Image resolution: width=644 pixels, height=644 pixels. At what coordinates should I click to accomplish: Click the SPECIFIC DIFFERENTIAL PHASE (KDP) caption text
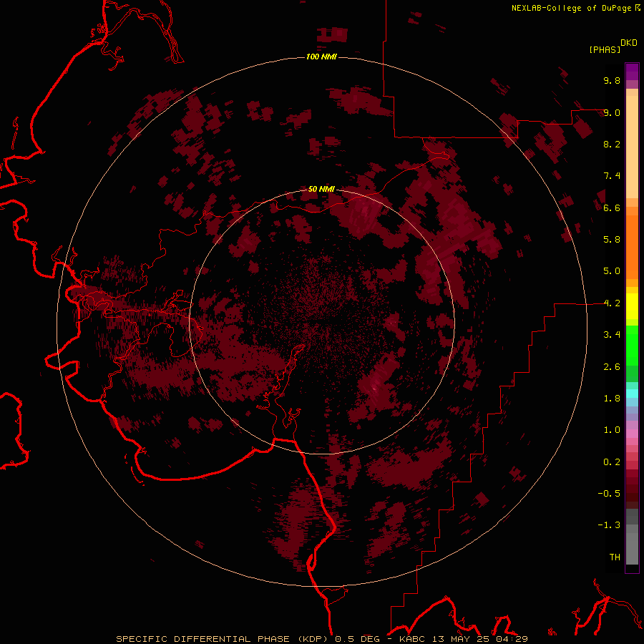224,639
